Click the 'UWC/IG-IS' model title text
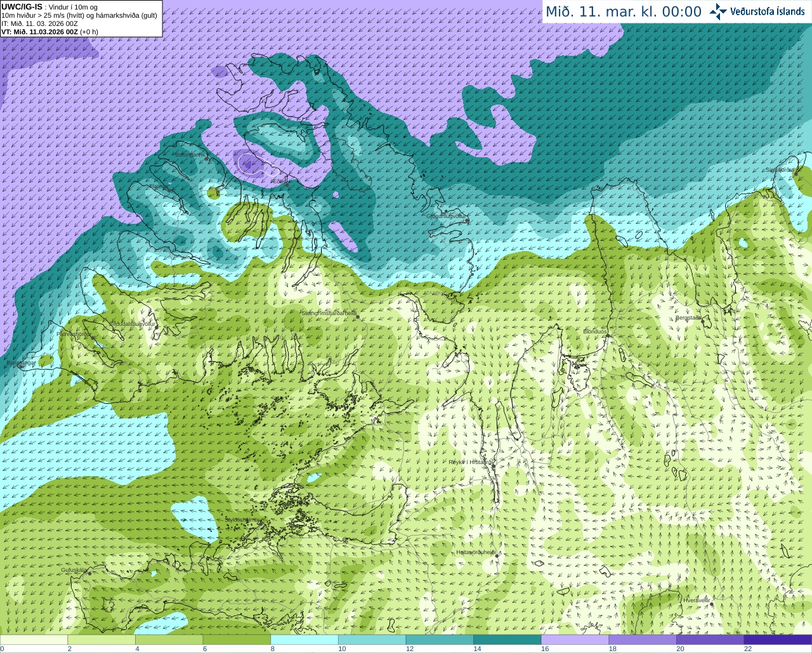The image size is (812, 653). click(x=22, y=7)
